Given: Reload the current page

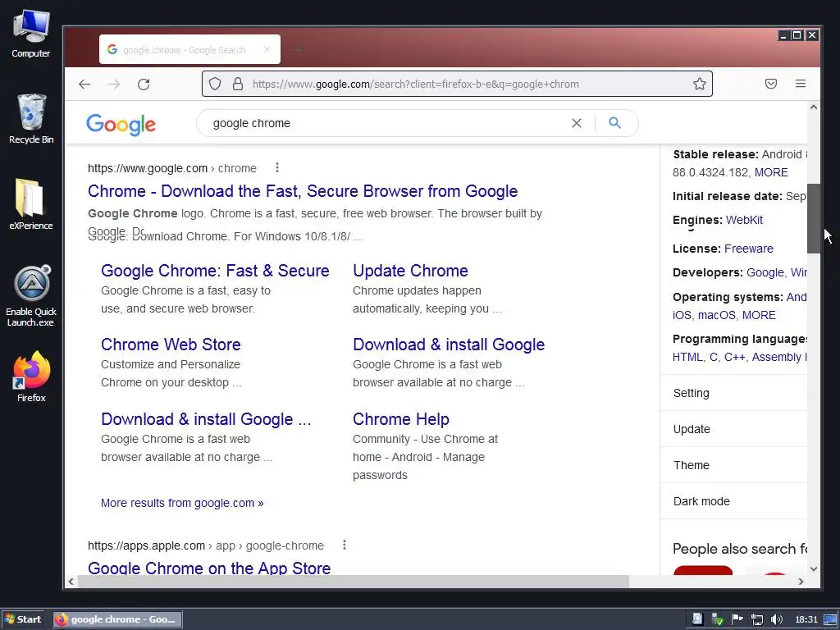Looking at the screenshot, I should tap(143, 84).
